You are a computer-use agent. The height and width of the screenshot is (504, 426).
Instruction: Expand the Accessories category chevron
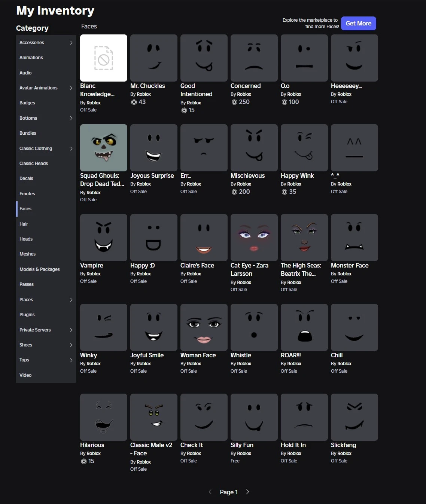point(71,43)
